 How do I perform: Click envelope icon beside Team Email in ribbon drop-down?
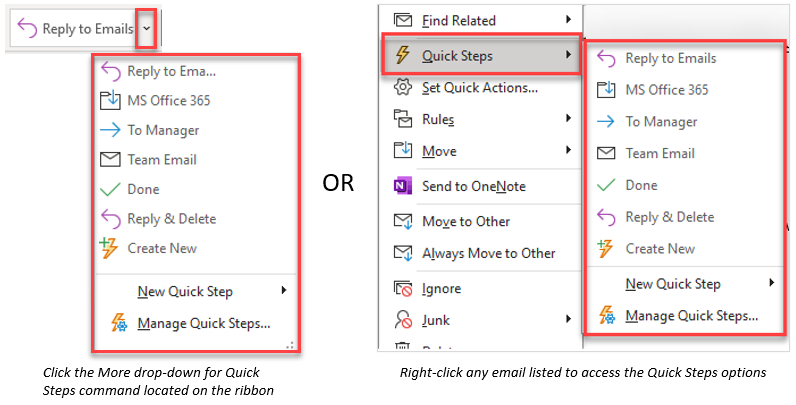click(x=110, y=160)
